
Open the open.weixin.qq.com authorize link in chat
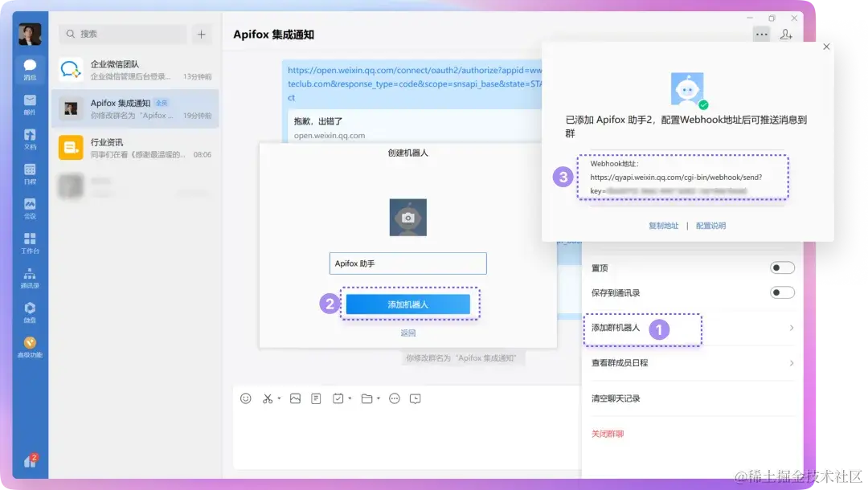[415, 84]
